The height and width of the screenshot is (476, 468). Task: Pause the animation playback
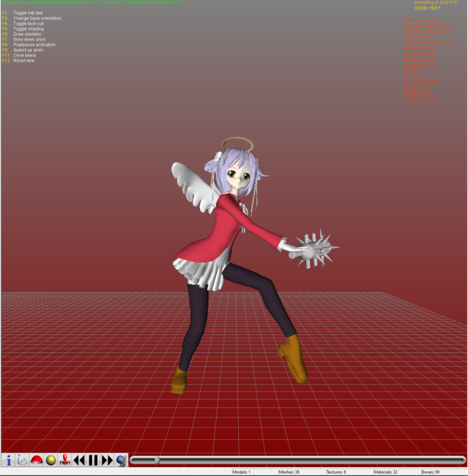coord(93,460)
